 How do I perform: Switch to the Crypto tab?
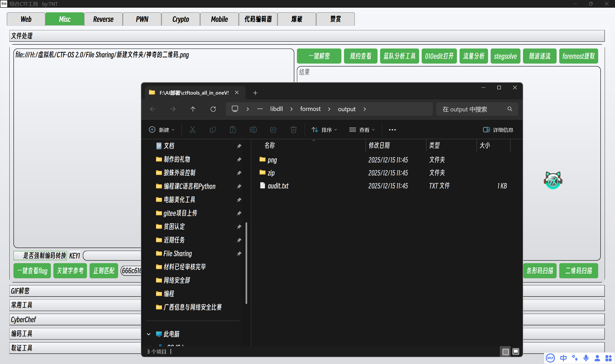(180, 19)
